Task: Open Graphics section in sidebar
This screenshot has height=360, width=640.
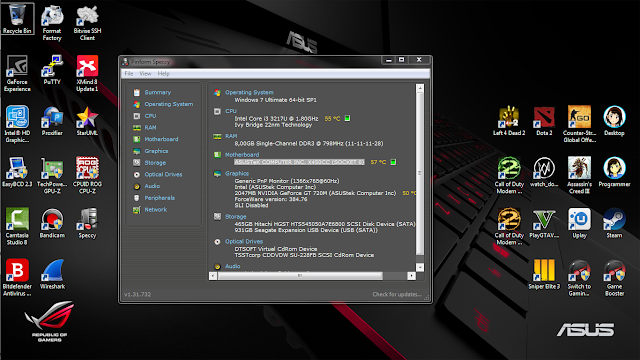Action: pyautogui.click(x=156, y=151)
